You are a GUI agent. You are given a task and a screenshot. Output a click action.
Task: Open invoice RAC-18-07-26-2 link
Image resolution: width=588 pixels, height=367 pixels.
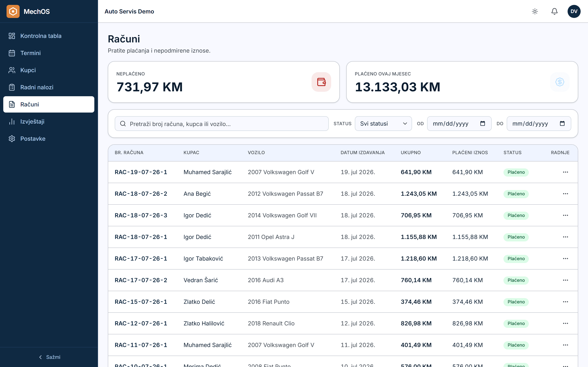pos(141,194)
